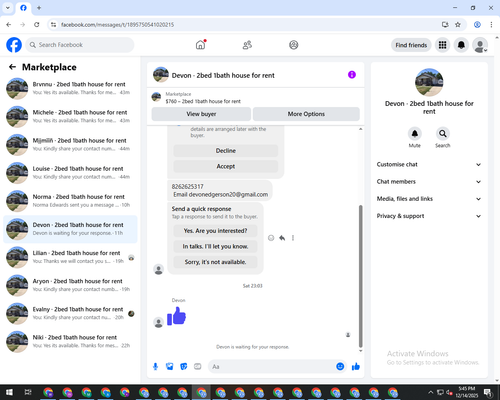Search in conversation with magnifier icon
The image size is (500, 400).
coord(443,134)
